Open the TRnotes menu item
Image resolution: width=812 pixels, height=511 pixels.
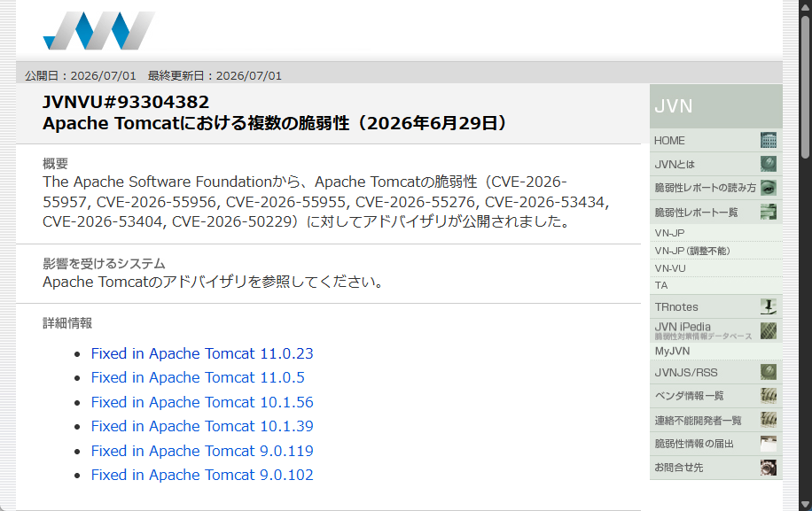[715, 306]
